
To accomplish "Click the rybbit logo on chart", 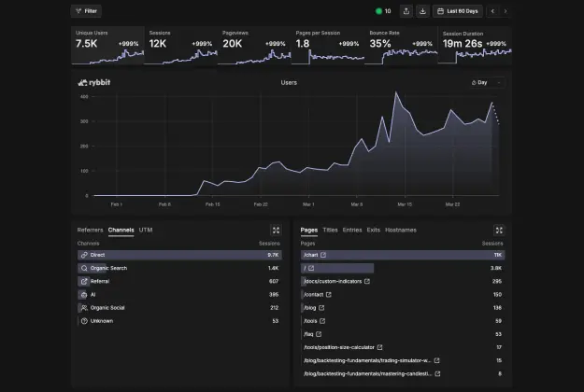I will point(93,82).
